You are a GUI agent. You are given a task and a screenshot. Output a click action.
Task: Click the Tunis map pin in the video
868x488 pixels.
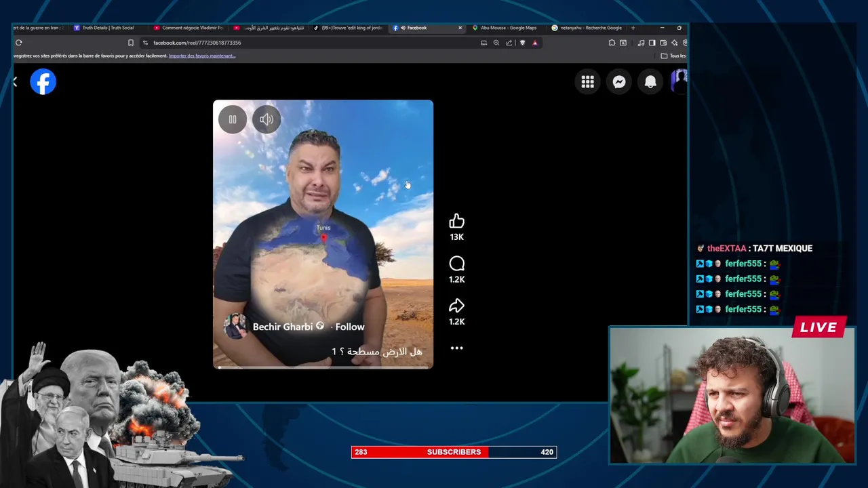[x=323, y=238]
